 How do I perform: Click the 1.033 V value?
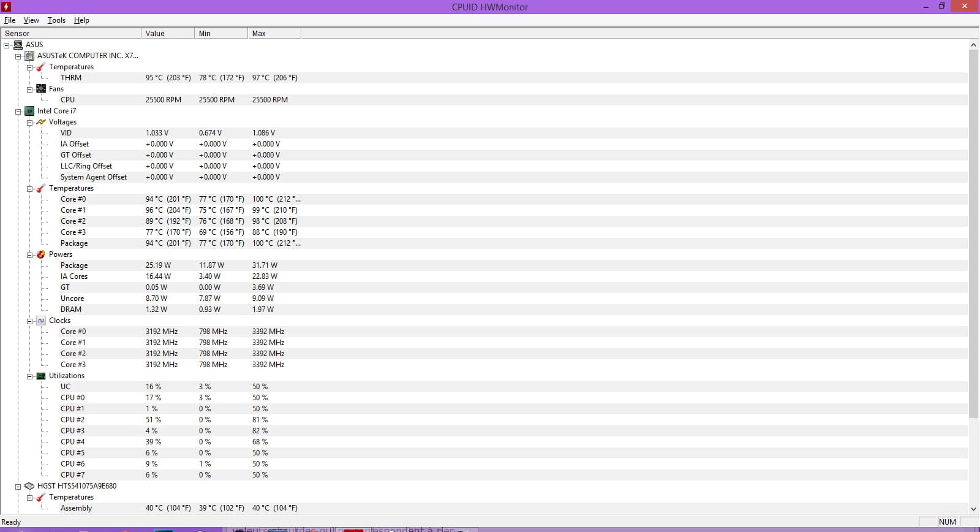coord(157,133)
